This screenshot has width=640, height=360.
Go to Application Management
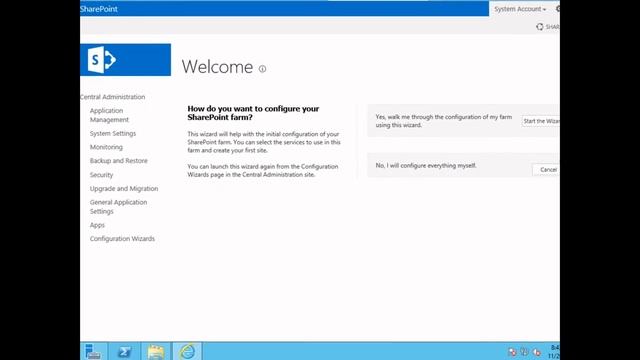[x=109, y=115]
